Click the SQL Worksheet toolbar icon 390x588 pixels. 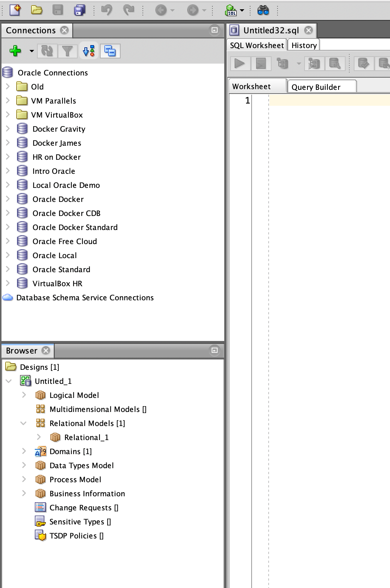[231, 10]
